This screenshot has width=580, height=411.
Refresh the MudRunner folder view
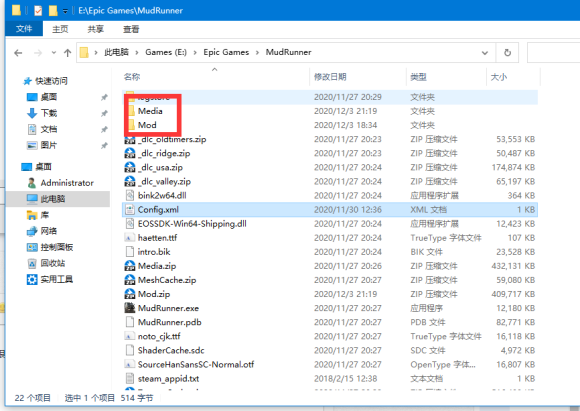(508, 53)
